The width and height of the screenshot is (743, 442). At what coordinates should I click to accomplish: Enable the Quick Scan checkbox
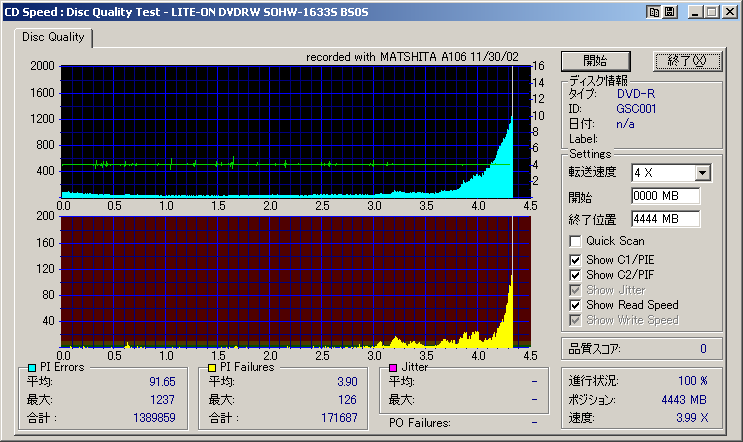pos(575,241)
